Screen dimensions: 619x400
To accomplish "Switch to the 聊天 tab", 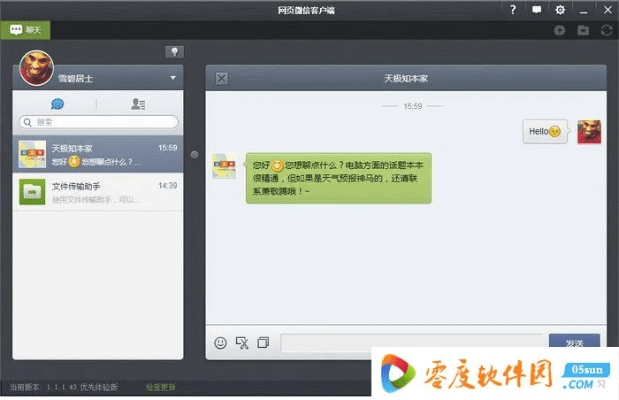I will (25, 30).
